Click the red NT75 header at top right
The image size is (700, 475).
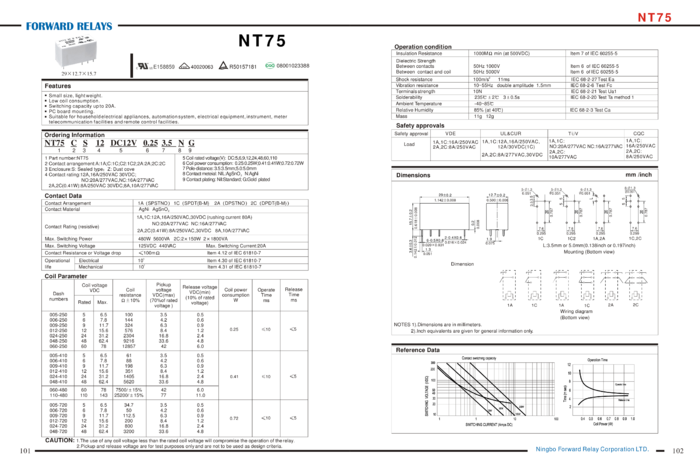654,17
